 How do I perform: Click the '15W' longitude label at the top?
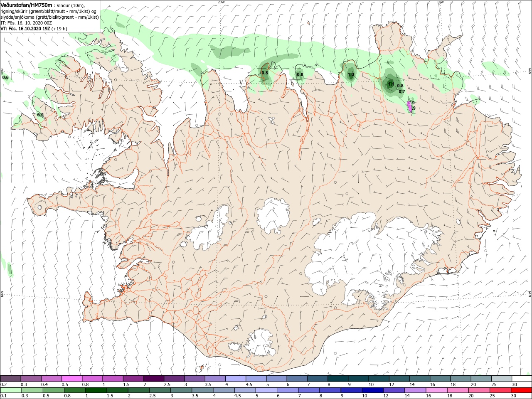(x=440, y=2)
